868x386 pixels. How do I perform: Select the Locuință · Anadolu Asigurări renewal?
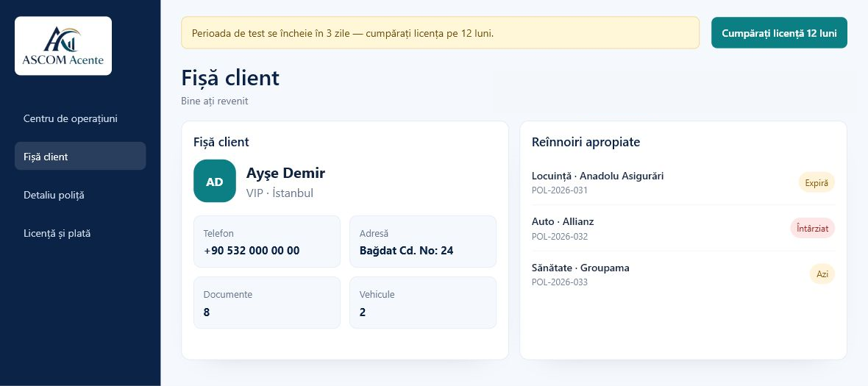[683, 182]
